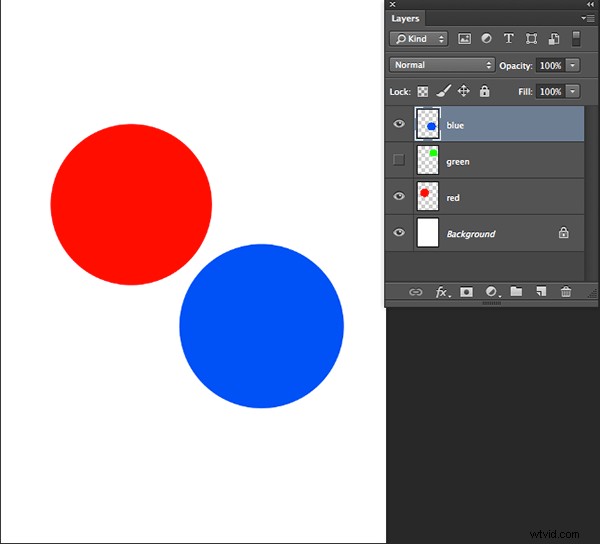Grab the Layers panel resize grip
The width and height of the screenshot is (600, 544).
tap(592, 293)
